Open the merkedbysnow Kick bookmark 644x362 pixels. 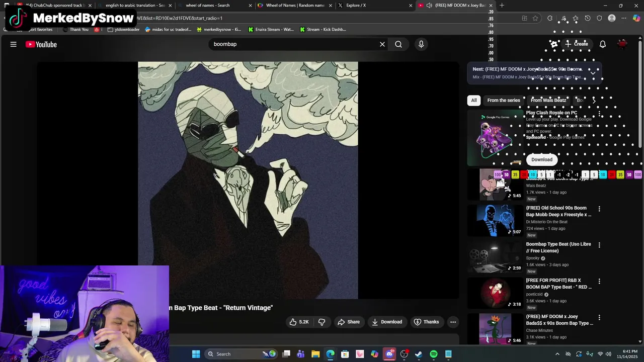click(x=219, y=29)
